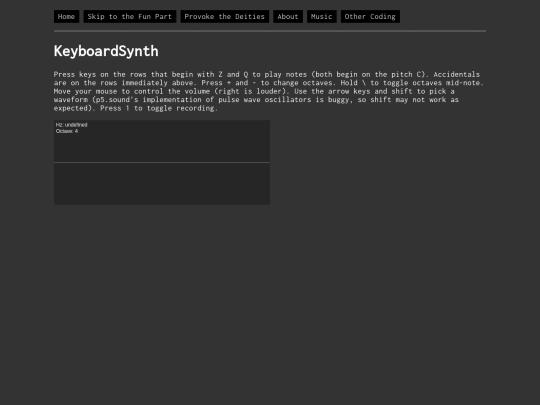Select the 'Hz: undefined' readout
Image resolution: width=540 pixels, height=405 pixels.
pyautogui.click(x=72, y=125)
